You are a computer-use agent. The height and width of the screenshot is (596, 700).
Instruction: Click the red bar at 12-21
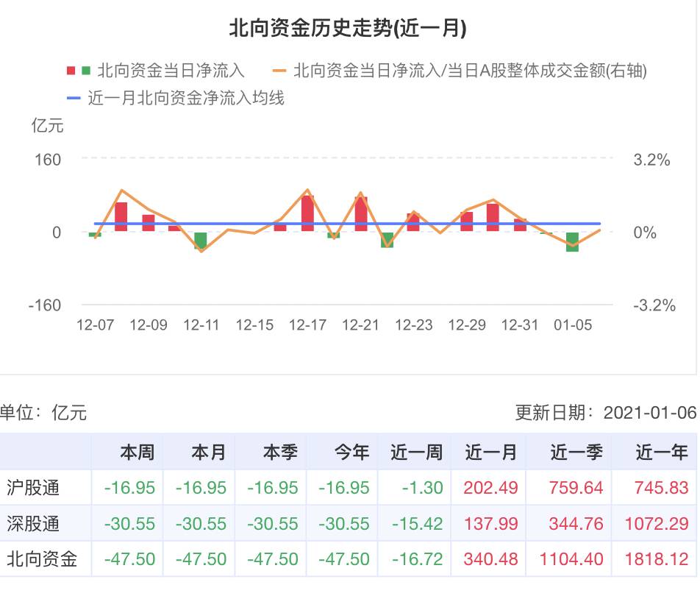tap(360, 214)
